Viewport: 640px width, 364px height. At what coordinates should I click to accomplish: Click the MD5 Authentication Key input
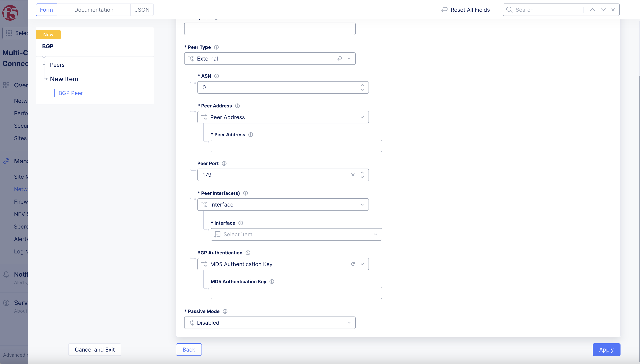click(296, 293)
